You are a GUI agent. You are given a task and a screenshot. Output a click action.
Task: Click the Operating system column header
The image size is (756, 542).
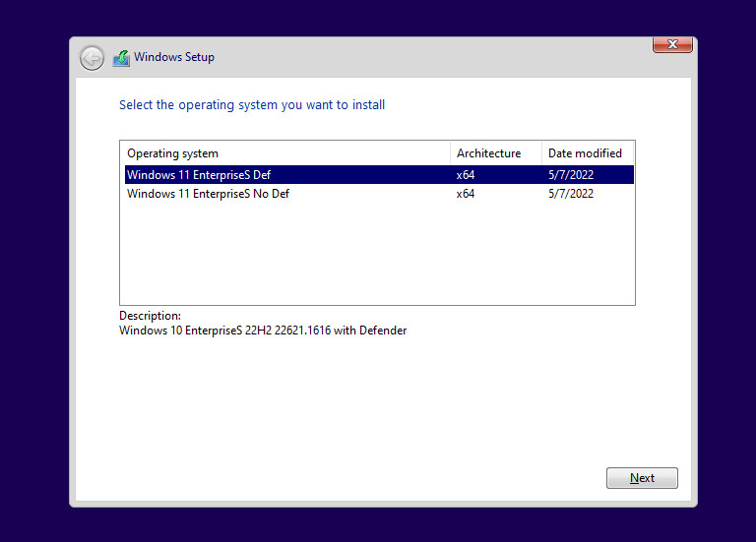pos(284,153)
